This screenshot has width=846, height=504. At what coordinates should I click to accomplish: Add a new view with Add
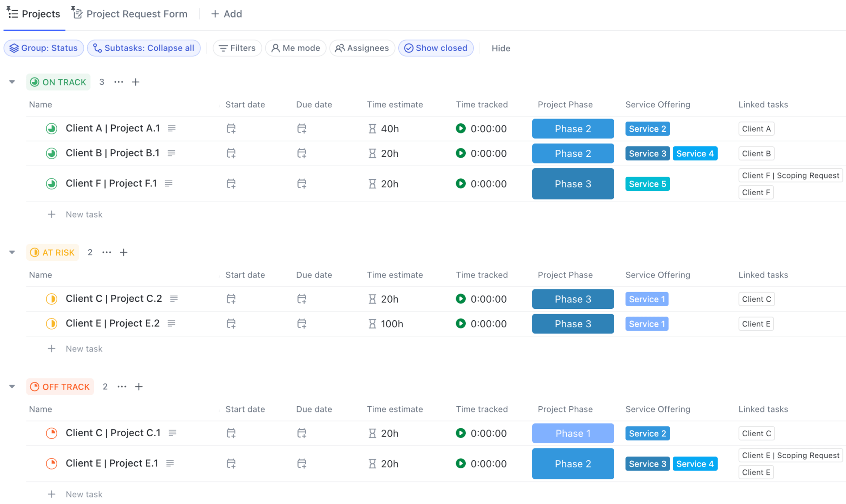226,14
